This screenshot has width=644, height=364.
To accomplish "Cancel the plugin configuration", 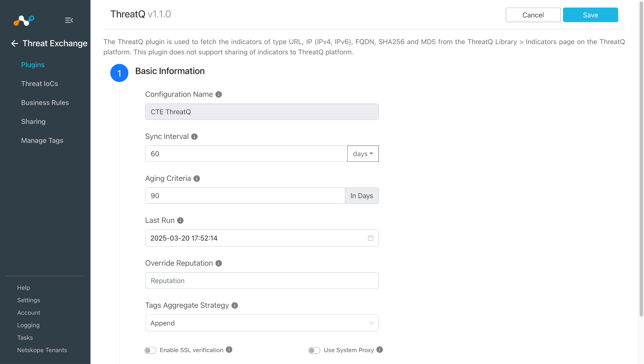I will 533,15.
